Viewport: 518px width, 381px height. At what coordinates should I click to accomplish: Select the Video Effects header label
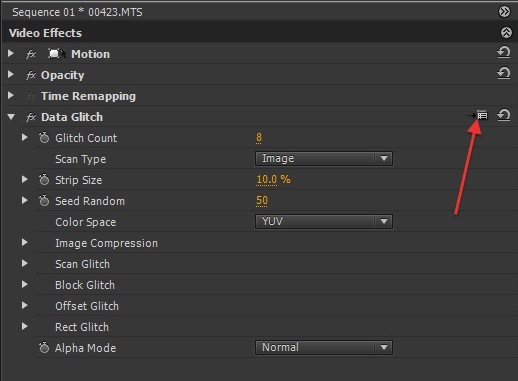click(45, 33)
